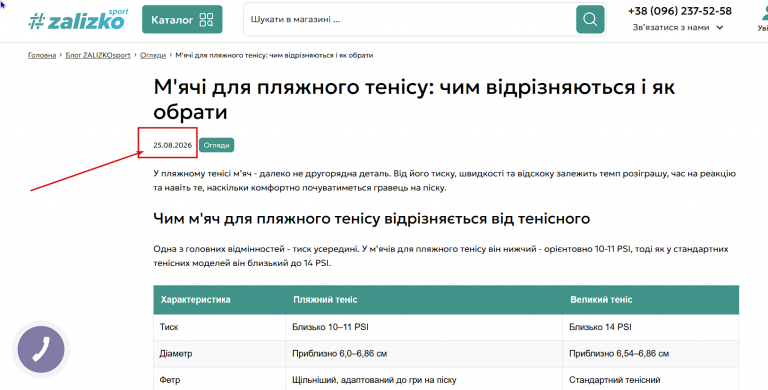Image resolution: width=768 pixels, height=390 pixels.
Task: Call the phone number +38 (096) 237-52-58
Action: pos(680,11)
